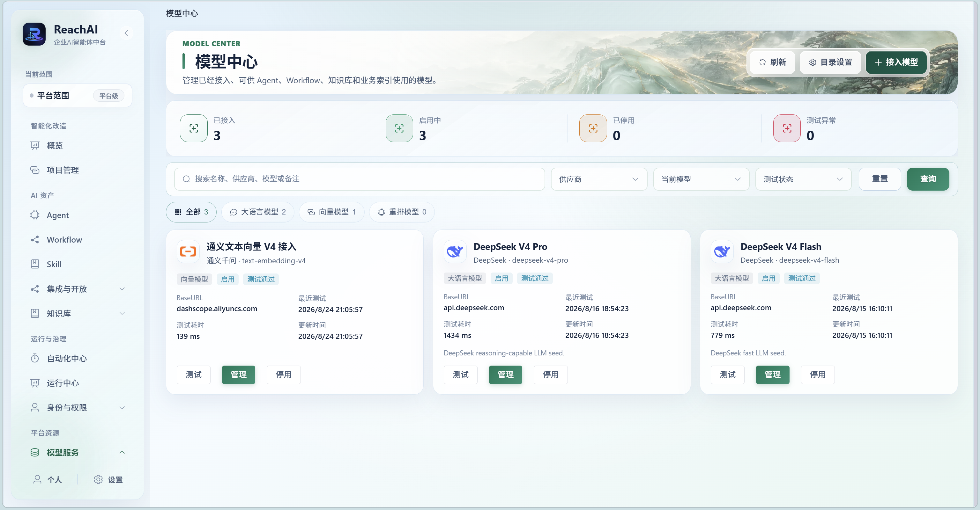Open 概览 overview in the sidebar
980x510 pixels.
78,146
